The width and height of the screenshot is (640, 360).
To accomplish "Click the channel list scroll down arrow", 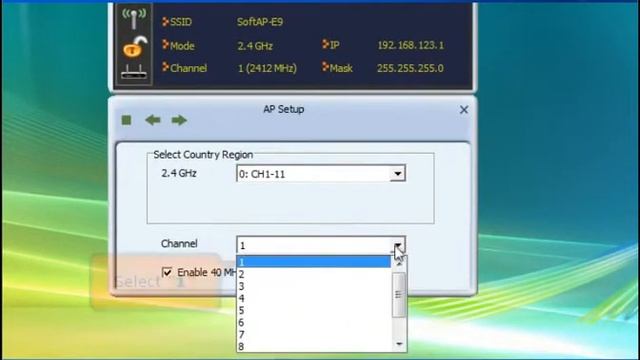I will click(399, 344).
